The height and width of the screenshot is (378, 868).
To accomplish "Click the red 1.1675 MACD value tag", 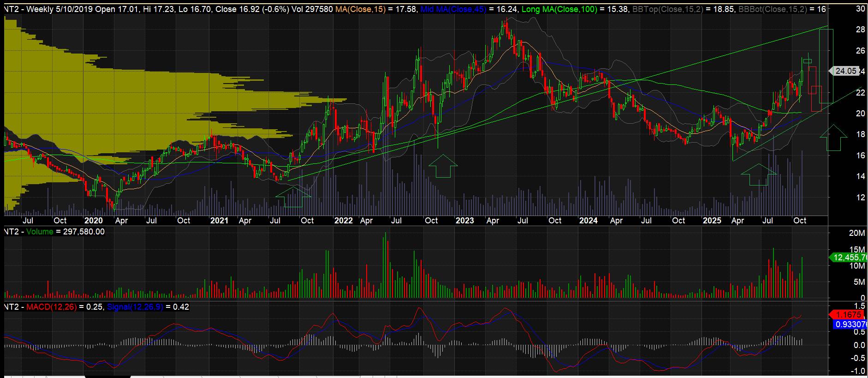I will pyautogui.click(x=848, y=315).
